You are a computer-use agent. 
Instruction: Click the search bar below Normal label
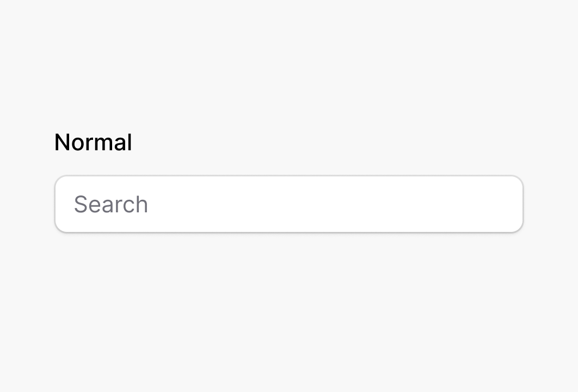pos(288,204)
